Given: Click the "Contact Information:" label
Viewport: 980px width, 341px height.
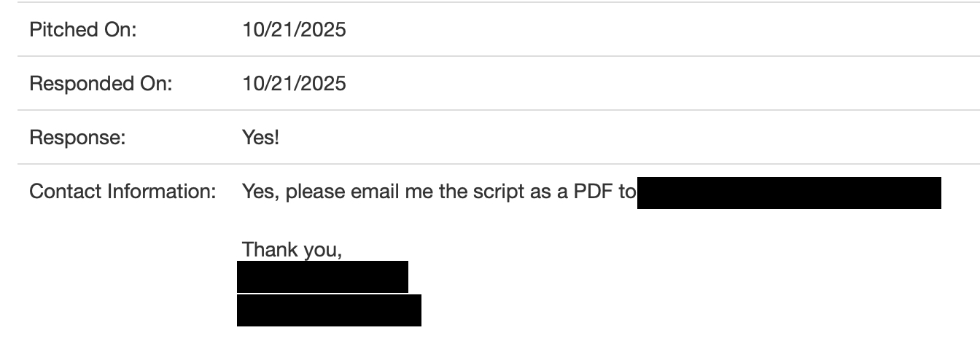Looking at the screenshot, I should pos(122,192).
